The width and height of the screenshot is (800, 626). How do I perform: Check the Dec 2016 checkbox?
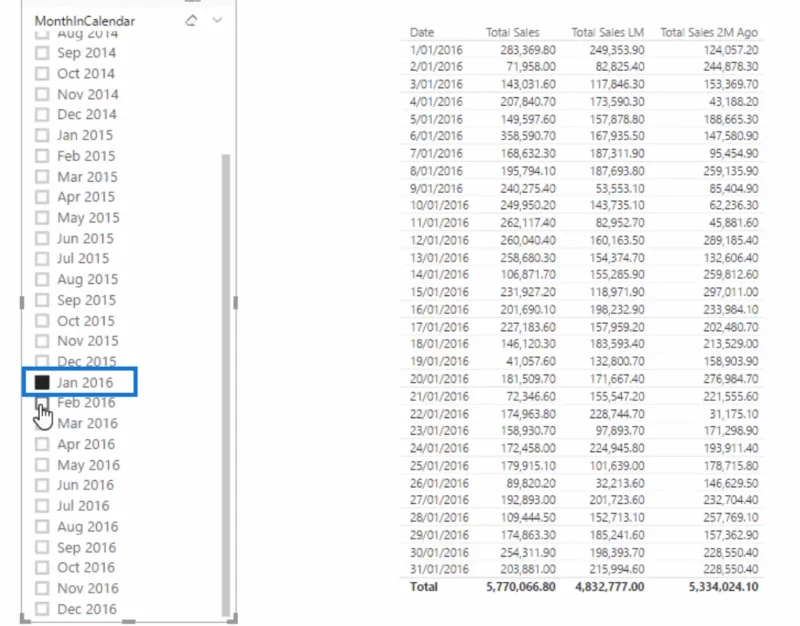pos(42,609)
